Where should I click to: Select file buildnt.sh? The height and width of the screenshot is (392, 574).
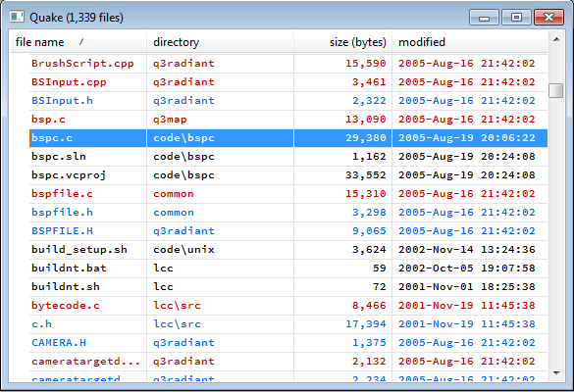66,287
